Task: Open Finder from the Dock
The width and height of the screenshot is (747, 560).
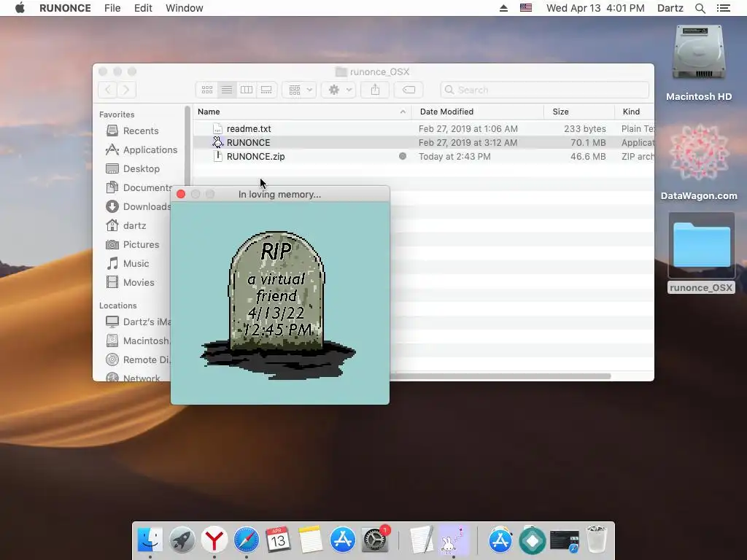Action: 150,540
